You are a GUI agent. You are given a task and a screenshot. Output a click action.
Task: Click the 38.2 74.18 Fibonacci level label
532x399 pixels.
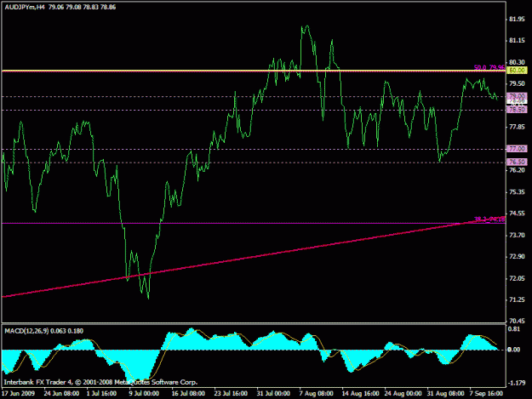(x=489, y=219)
